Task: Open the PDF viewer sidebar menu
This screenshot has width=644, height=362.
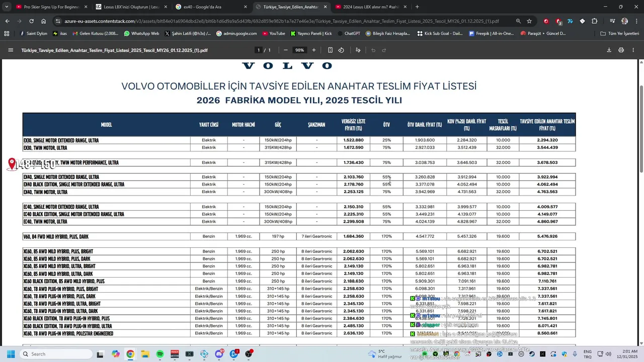Action: [11, 50]
